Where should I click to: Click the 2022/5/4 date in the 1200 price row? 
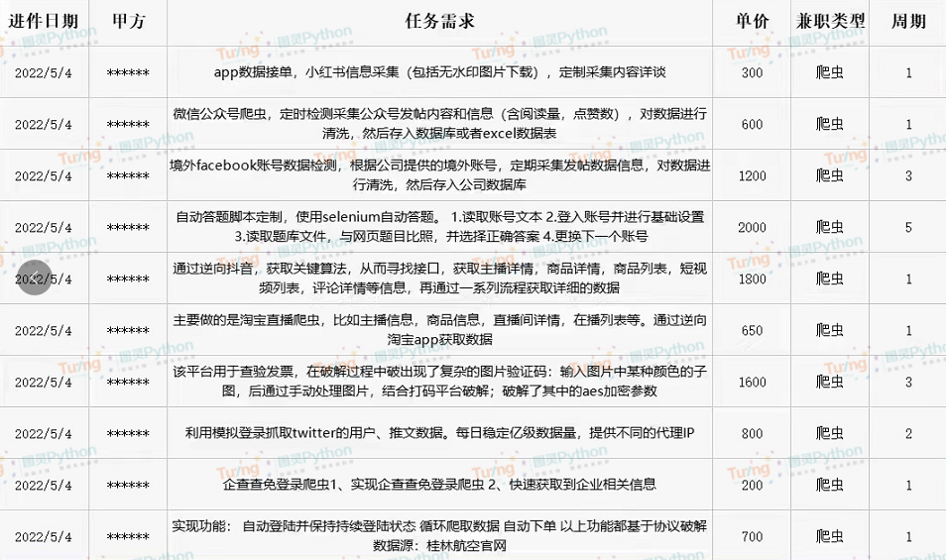[44, 176]
